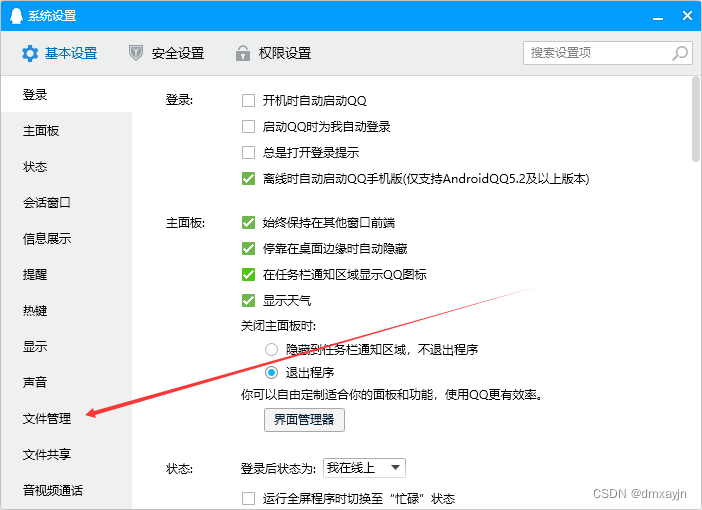Switch to the 权限设置 tab

pyautogui.click(x=274, y=53)
